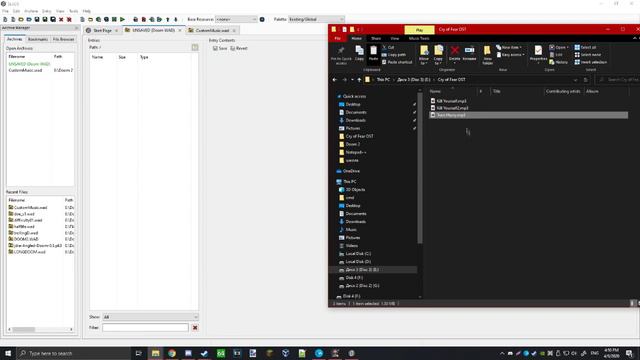640x360 pixels.
Task: Open the SLADE Archive menu
Action: pos(31,11)
